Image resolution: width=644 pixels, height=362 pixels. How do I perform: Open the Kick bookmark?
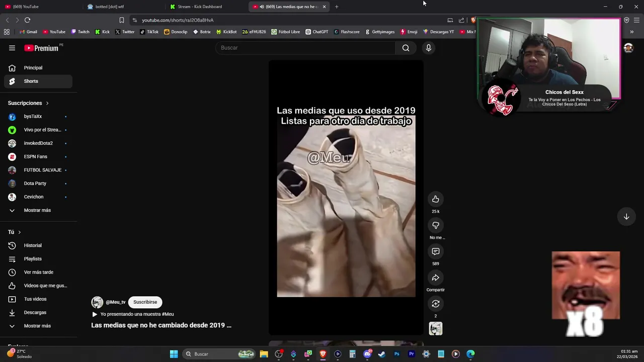[x=102, y=32]
